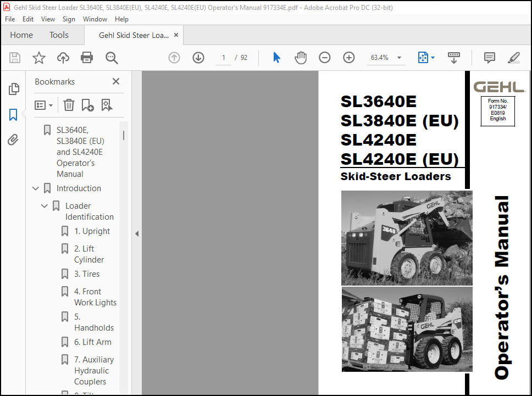Click the bookmarks panel scrollbar thumb

click(124, 135)
